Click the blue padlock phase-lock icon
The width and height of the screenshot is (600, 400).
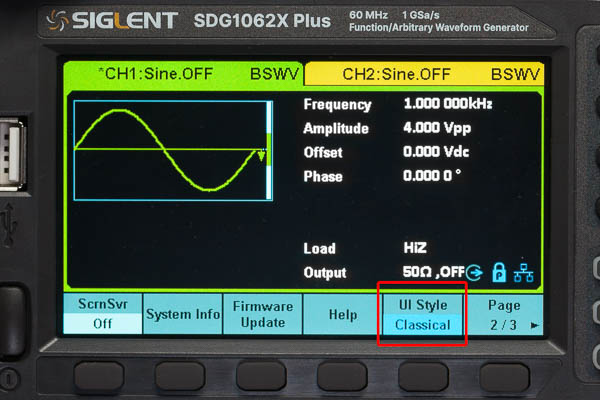tap(499, 273)
